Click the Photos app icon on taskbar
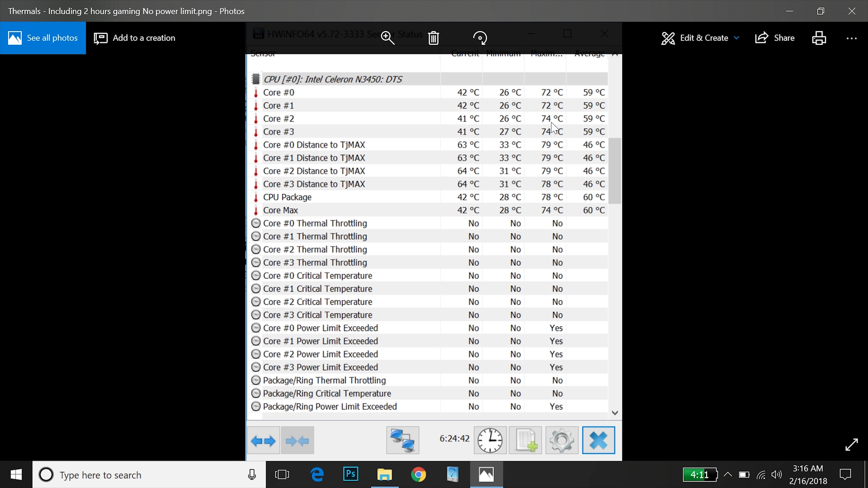Image resolution: width=868 pixels, height=488 pixels. pos(486,474)
